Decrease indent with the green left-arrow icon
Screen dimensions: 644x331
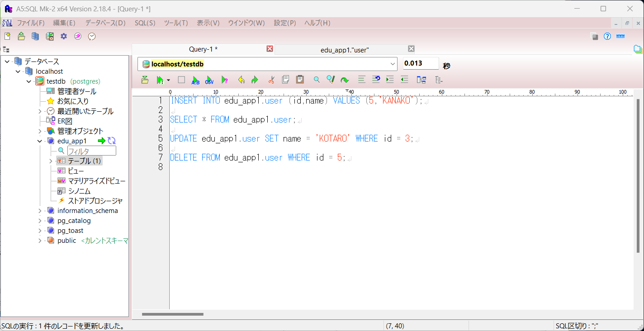[404, 80]
